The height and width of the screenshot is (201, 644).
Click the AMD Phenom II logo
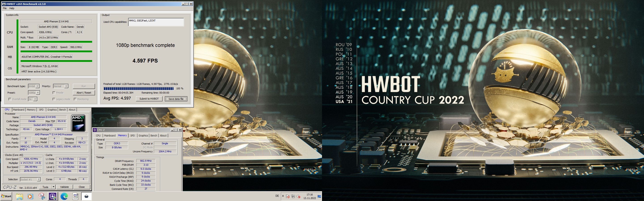pyautogui.click(x=78, y=123)
